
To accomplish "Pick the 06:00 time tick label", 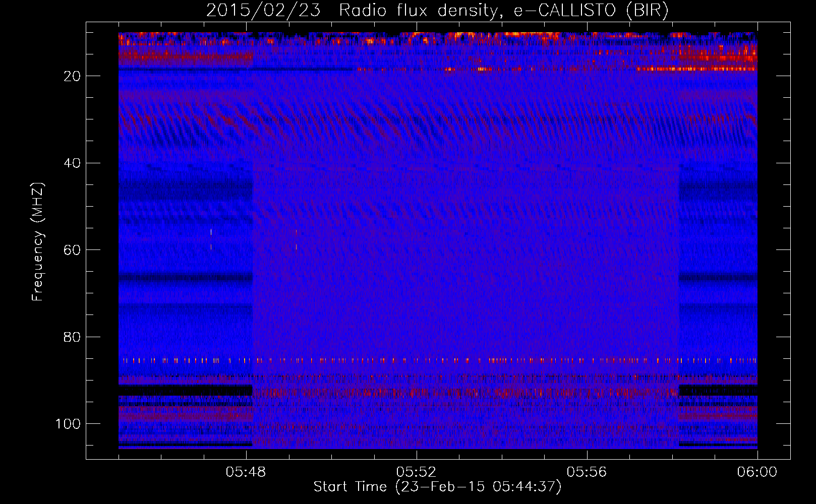I will pyautogui.click(x=757, y=472).
